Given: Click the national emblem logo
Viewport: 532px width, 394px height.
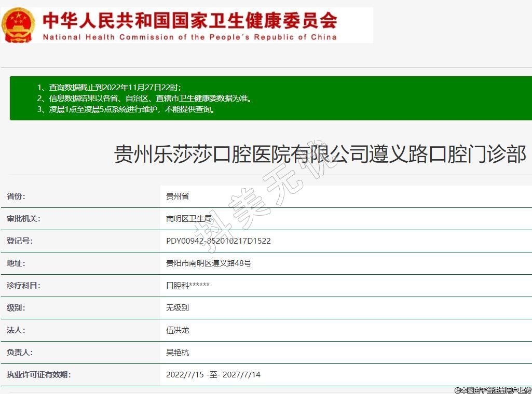Looking at the screenshot, I should [19, 25].
